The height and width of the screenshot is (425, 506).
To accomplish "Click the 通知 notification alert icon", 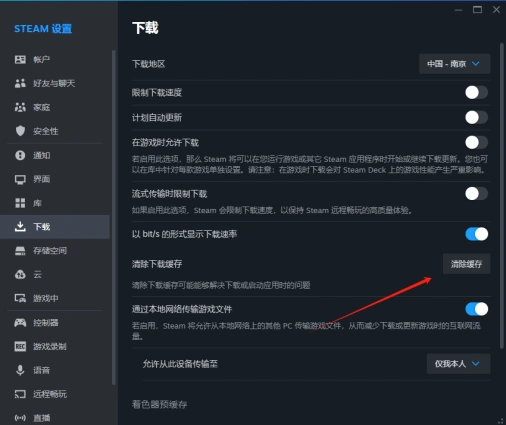I will click(x=20, y=155).
